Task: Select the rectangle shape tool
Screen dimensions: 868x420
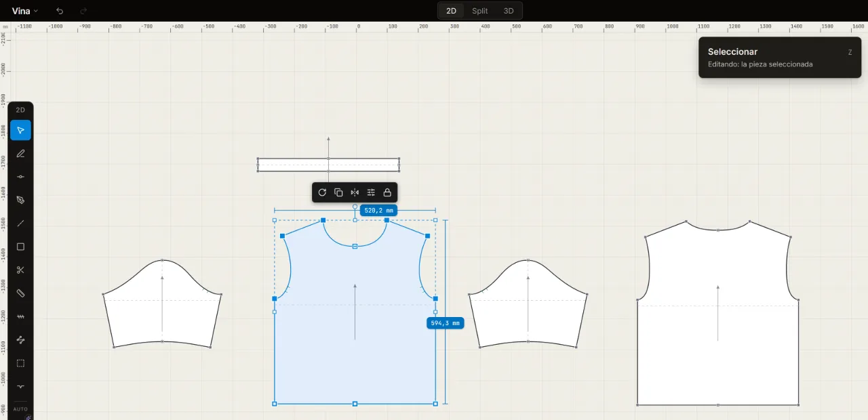Action: tap(20, 247)
